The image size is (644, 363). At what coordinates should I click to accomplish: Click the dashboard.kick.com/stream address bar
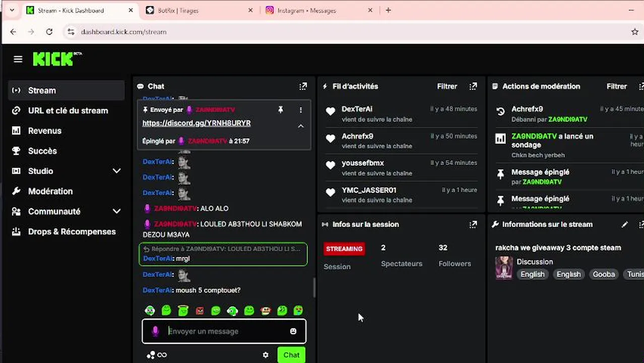click(x=123, y=32)
